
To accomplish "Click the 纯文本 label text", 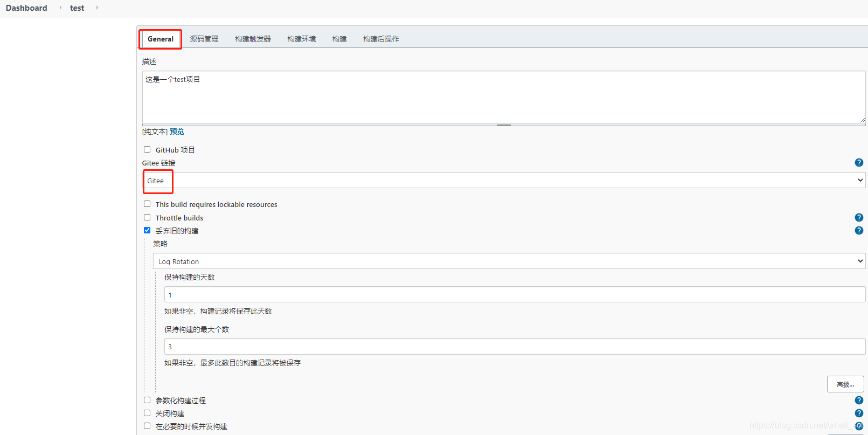I will [155, 132].
